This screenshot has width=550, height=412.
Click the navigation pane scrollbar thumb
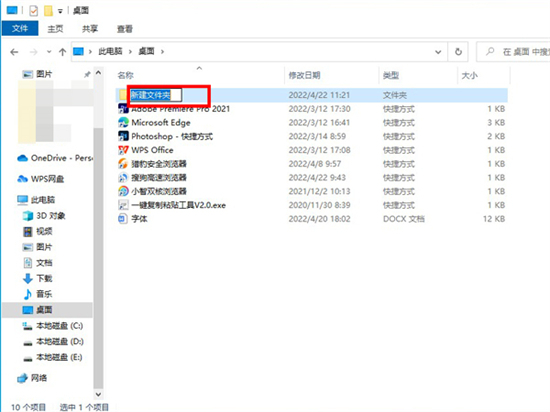[99, 258]
